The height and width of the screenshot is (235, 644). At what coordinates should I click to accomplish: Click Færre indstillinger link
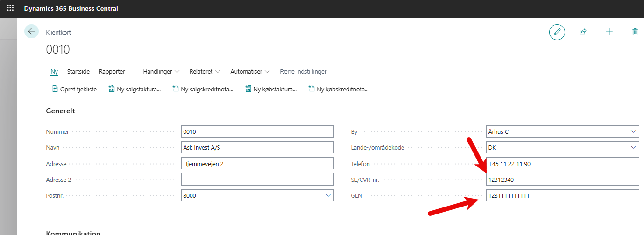tap(303, 72)
